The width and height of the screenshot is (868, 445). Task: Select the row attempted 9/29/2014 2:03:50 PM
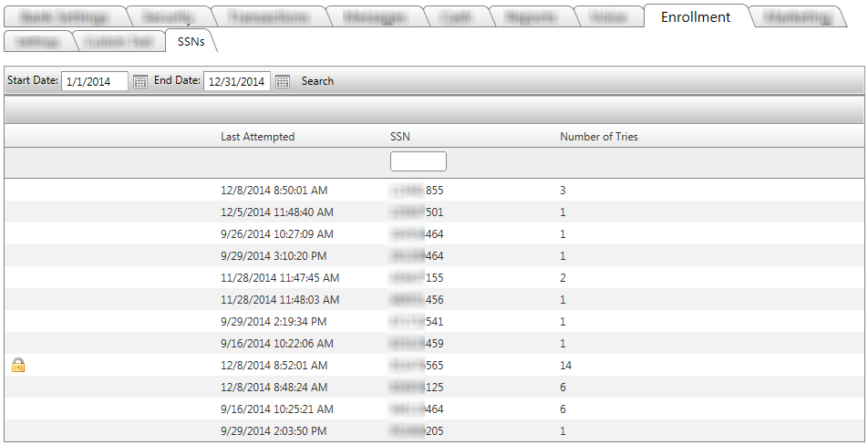[x=274, y=431]
